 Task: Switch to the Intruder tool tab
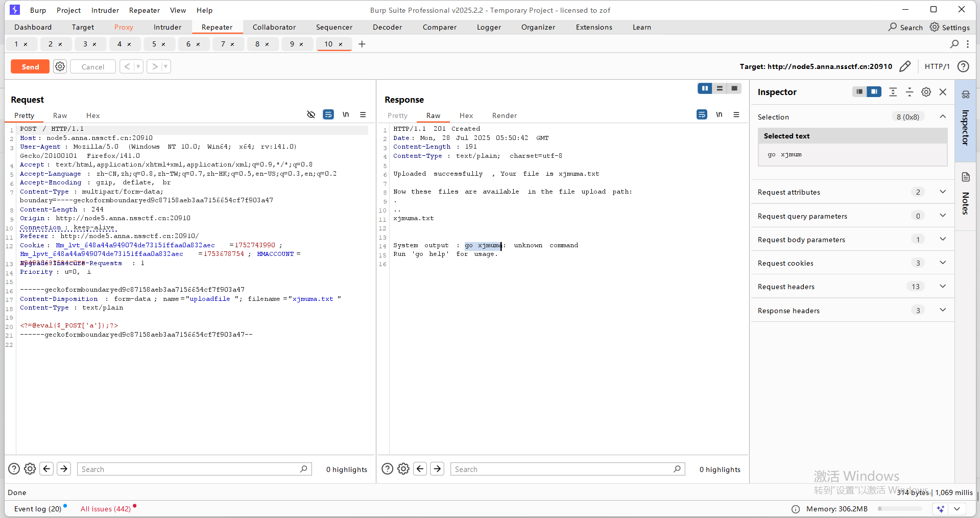168,27
